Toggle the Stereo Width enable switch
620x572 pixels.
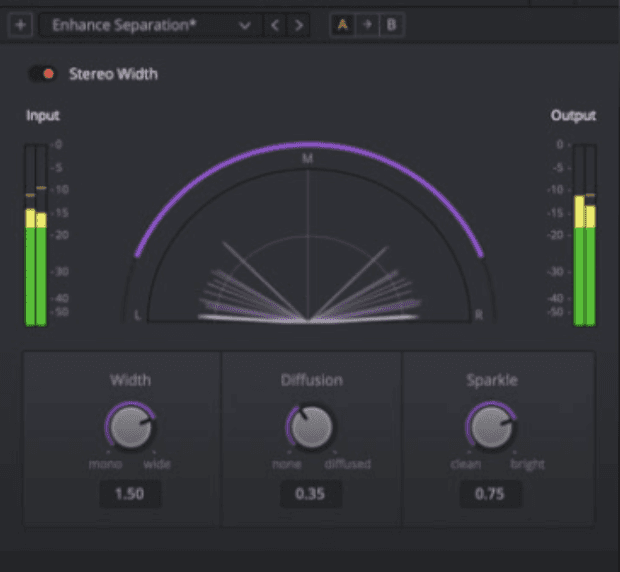click(42, 74)
